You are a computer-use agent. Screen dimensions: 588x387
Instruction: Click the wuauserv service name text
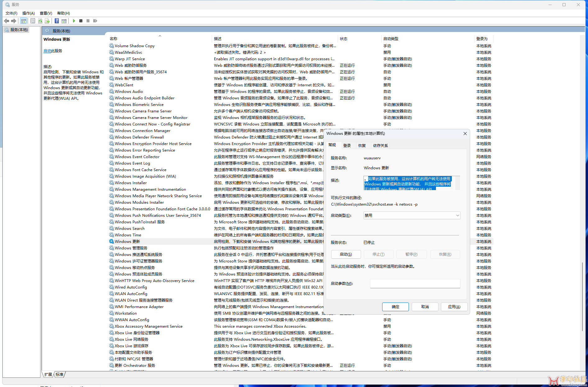[x=372, y=158]
